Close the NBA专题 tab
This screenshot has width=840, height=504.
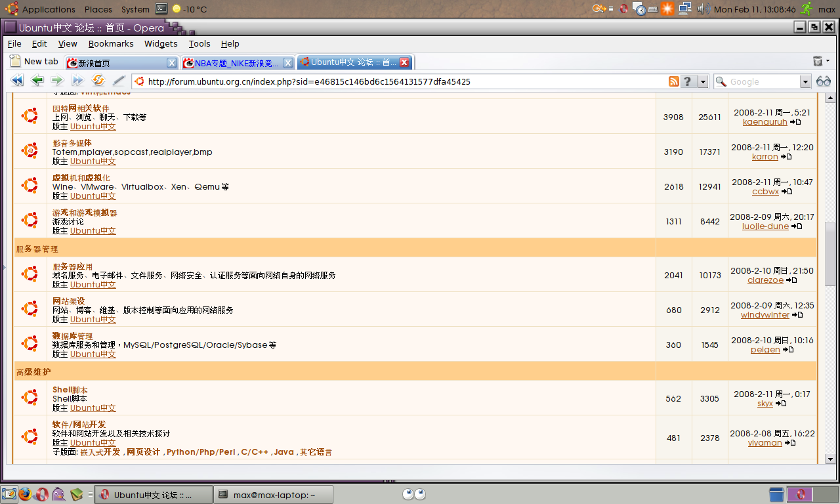click(287, 63)
